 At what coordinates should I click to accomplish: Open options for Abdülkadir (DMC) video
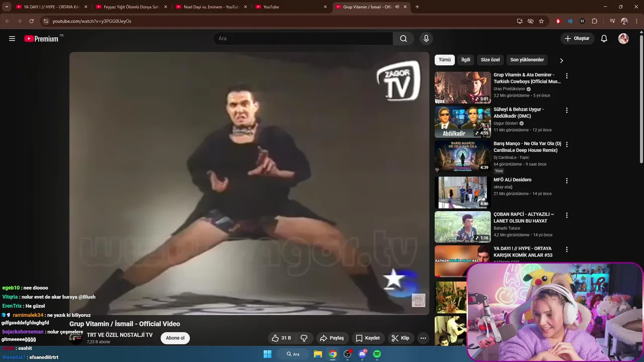click(567, 110)
